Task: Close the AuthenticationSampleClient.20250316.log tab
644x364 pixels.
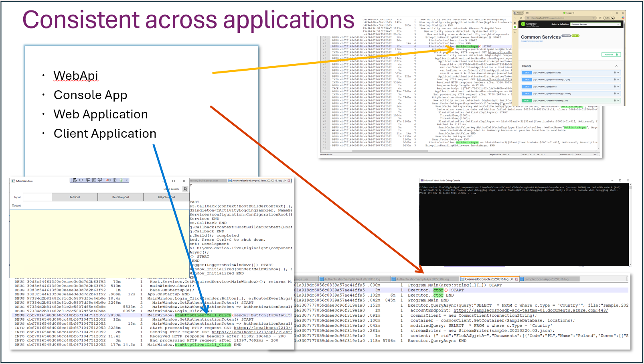Action: (x=289, y=181)
